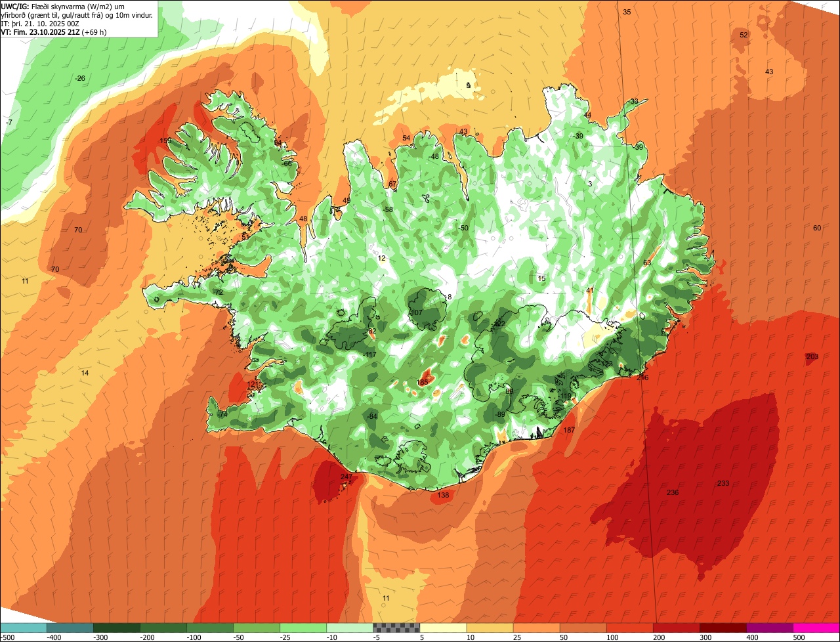Viewport: 840px width, 642px height.
Task: Select the 5 to 10 pale yellow legend swatch
Action: click(442, 628)
